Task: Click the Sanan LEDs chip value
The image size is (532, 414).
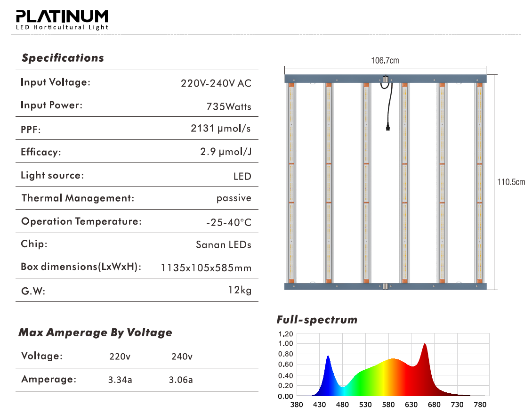Action: point(223,245)
